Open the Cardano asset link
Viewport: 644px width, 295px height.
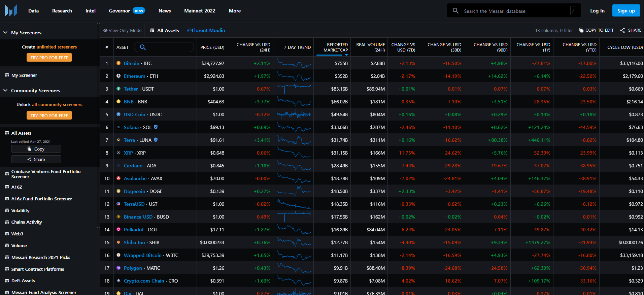133,165
